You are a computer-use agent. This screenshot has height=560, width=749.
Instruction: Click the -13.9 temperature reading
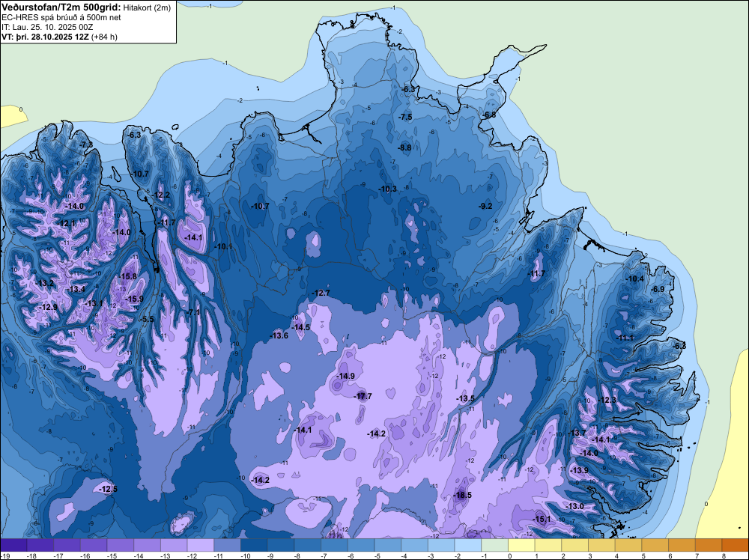pyautogui.click(x=580, y=470)
